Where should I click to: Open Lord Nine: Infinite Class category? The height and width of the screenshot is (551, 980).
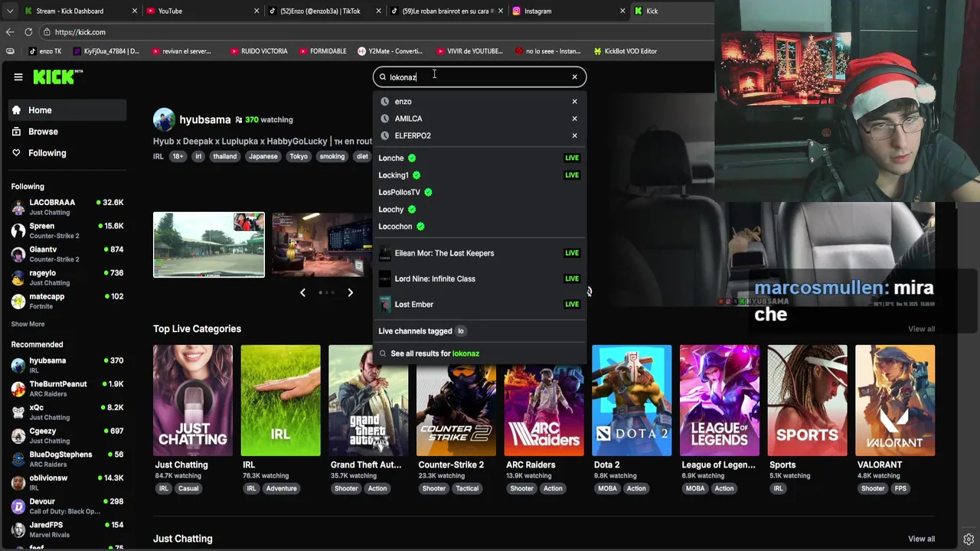479,279
